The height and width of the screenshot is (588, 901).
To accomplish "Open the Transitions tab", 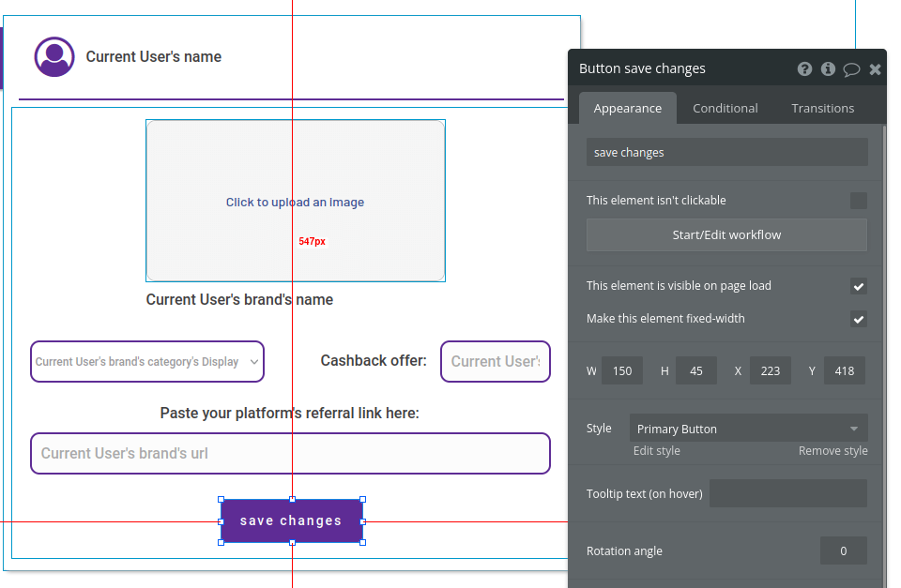I will coord(822,108).
